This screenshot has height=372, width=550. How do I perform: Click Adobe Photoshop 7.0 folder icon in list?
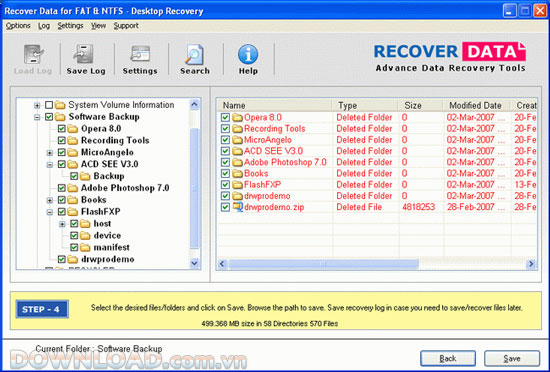237,162
